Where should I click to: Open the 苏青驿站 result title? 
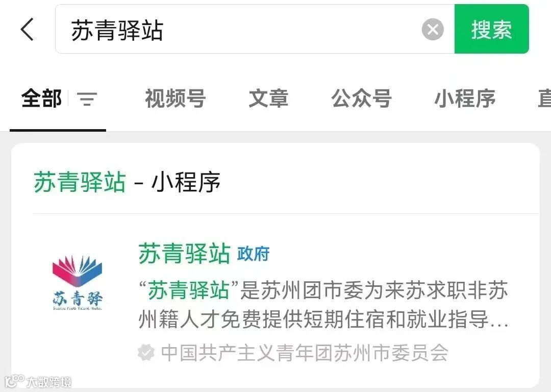click(x=184, y=253)
